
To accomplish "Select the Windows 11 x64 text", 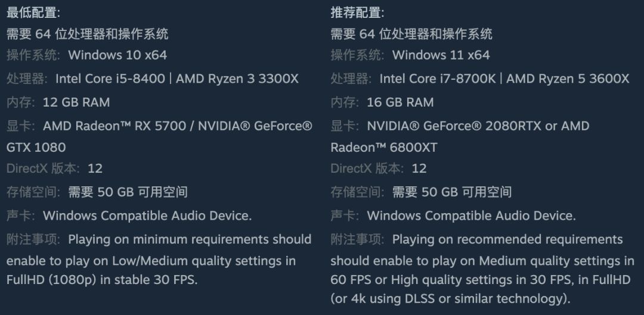I will point(441,55).
